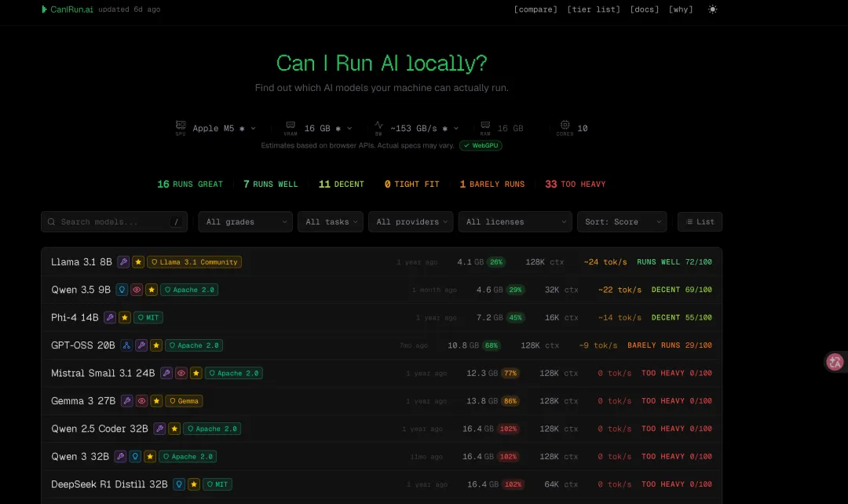
Task: Click the GPT-OSS 20B star icon
Action: coord(156,345)
